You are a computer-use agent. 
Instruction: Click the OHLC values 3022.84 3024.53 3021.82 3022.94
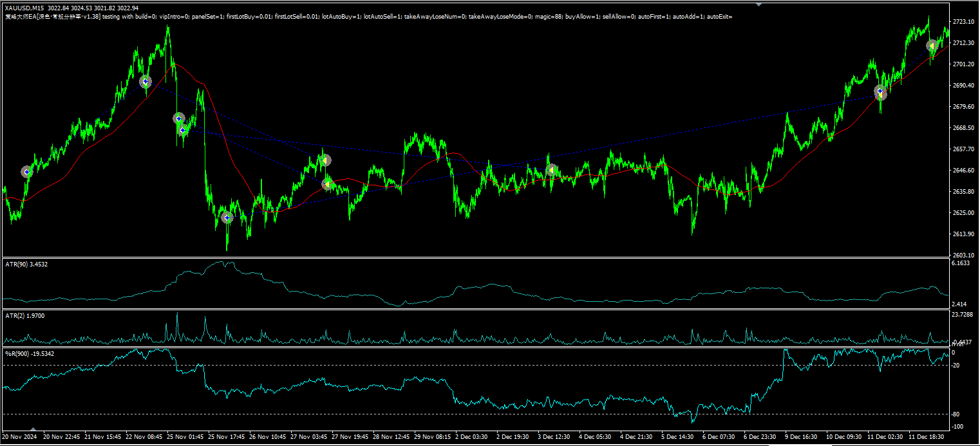[94, 8]
